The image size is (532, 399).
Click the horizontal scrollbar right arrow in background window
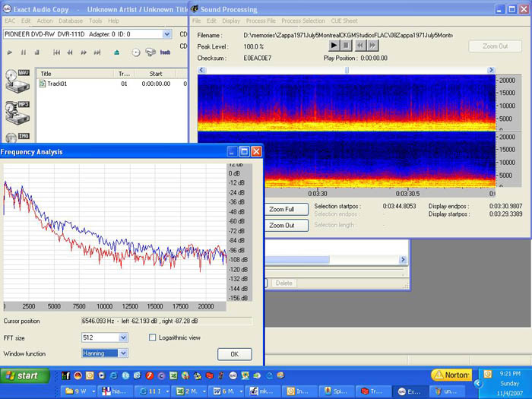tap(403, 260)
